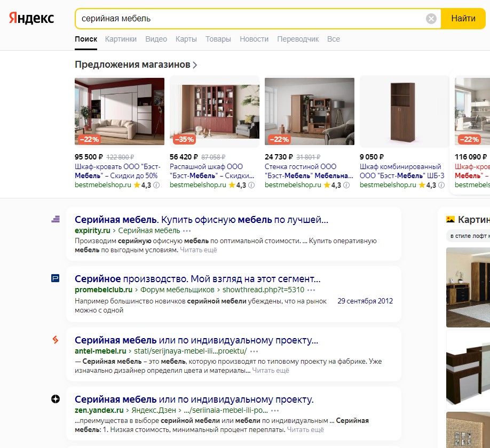This screenshot has width=490, height=448.
Task: Click the promebelclub.ru domain link
Action: 104,290
